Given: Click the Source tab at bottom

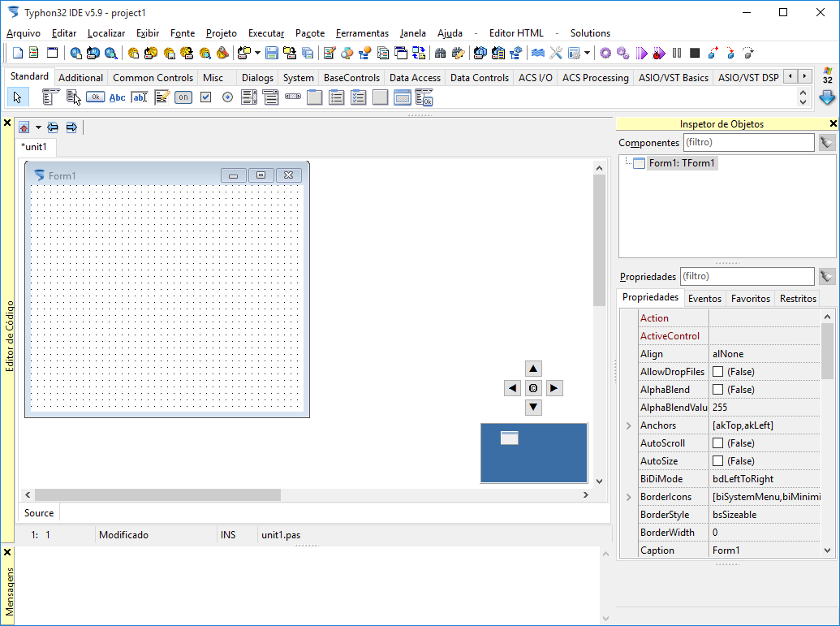Looking at the screenshot, I should (x=39, y=513).
